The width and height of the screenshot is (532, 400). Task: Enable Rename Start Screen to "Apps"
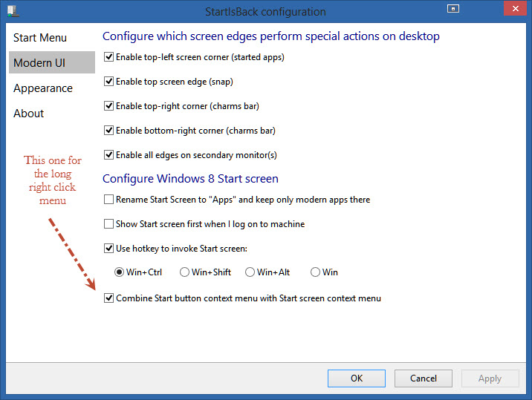pyautogui.click(x=109, y=200)
